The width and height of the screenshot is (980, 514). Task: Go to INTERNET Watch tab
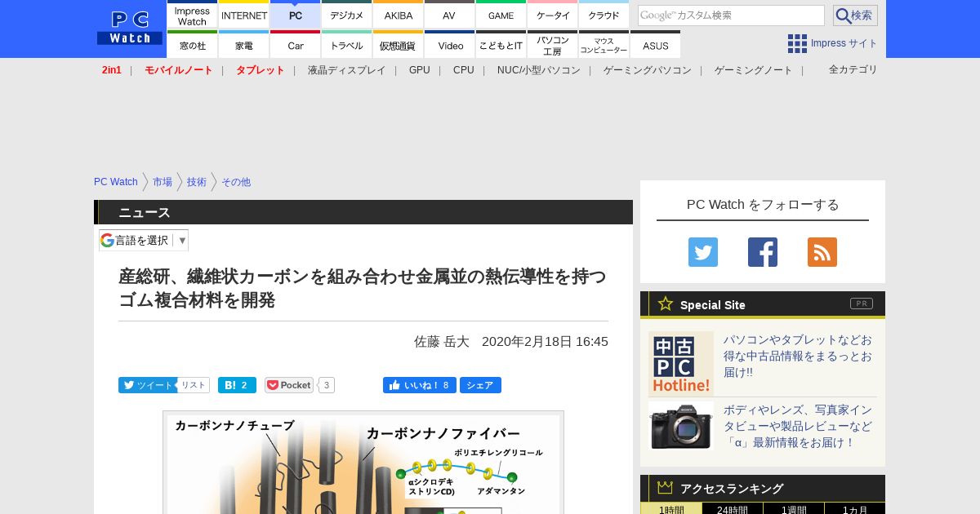tap(244, 15)
